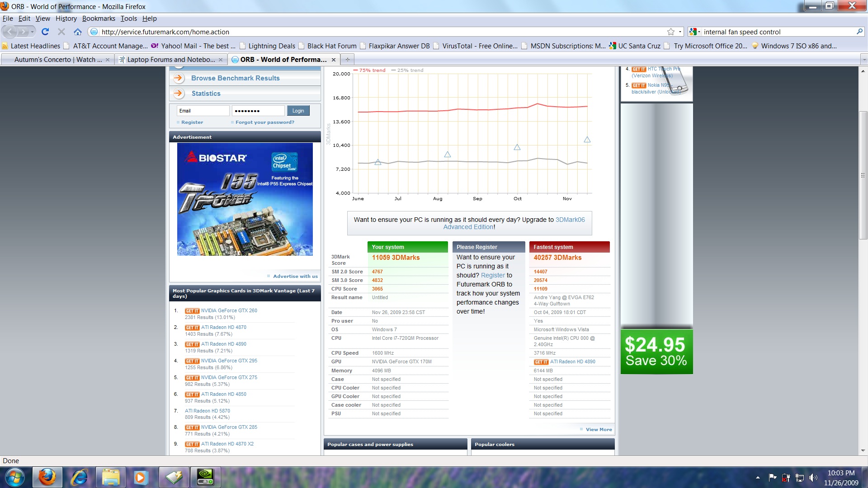Open Windows Start menu
868x488 pixels.
(15, 477)
